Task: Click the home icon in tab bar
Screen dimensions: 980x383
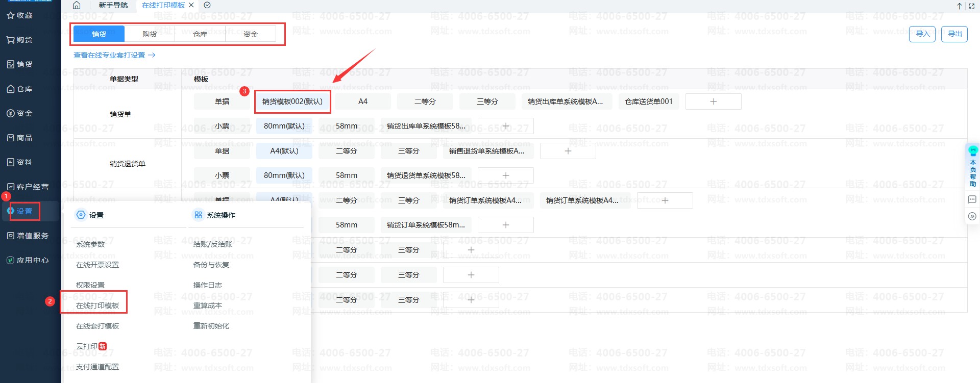Action: (x=77, y=5)
